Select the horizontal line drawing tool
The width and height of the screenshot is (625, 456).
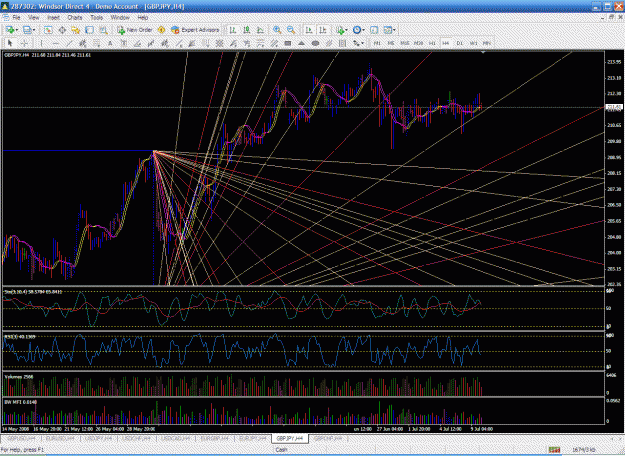pos(55,43)
